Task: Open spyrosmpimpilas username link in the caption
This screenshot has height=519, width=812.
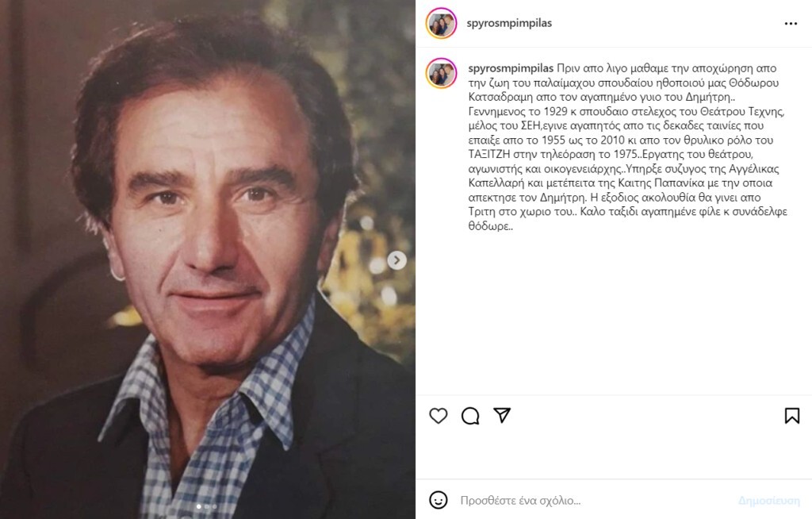Action: 511,68
